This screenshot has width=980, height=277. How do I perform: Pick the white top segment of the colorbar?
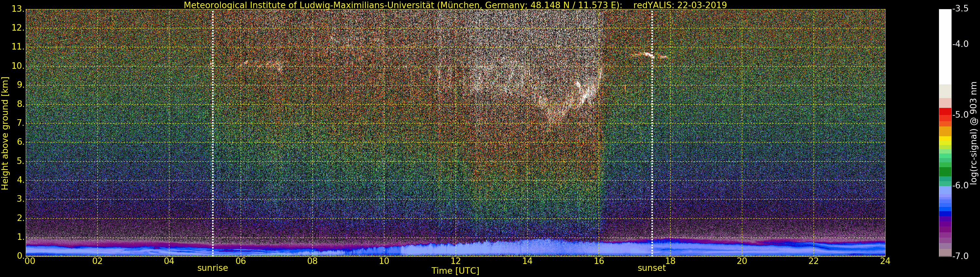tap(945, 46)
